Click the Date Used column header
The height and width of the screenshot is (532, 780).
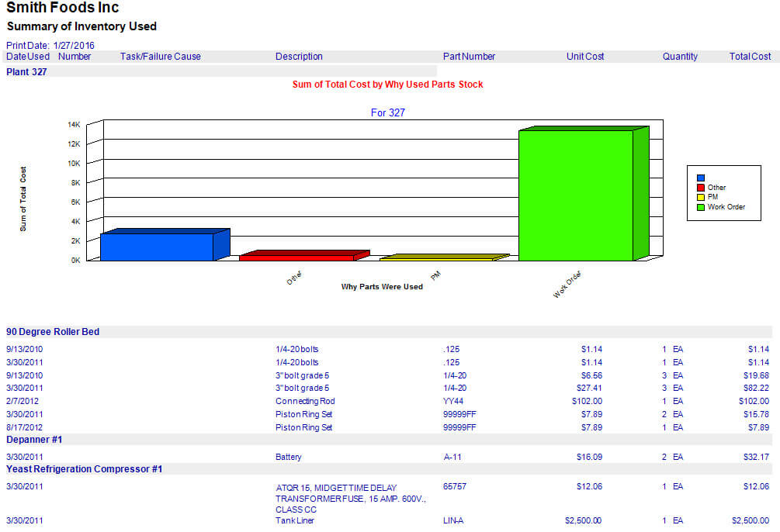click(x=28, y=57)
